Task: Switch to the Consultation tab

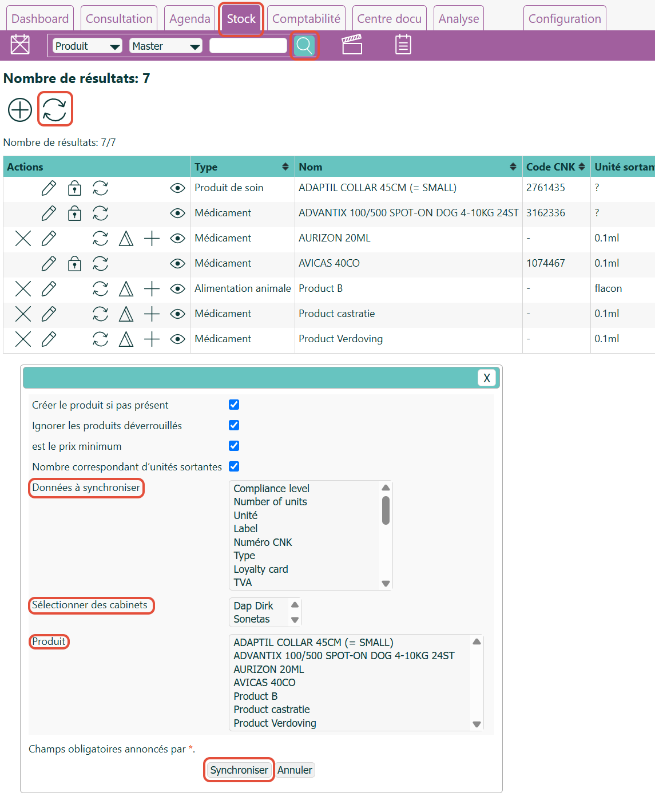Action: pos(119,19)
